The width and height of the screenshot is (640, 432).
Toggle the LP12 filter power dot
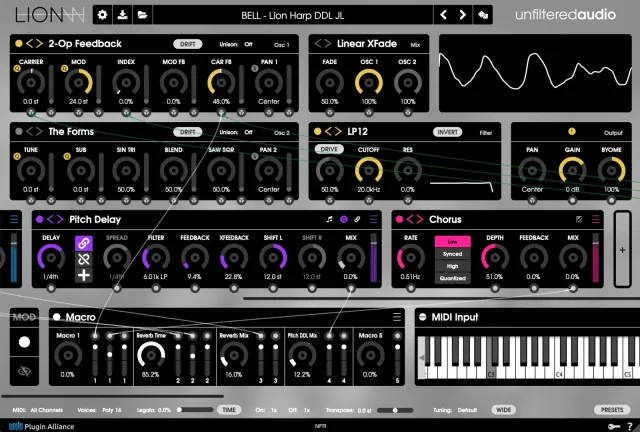point(318,131)
